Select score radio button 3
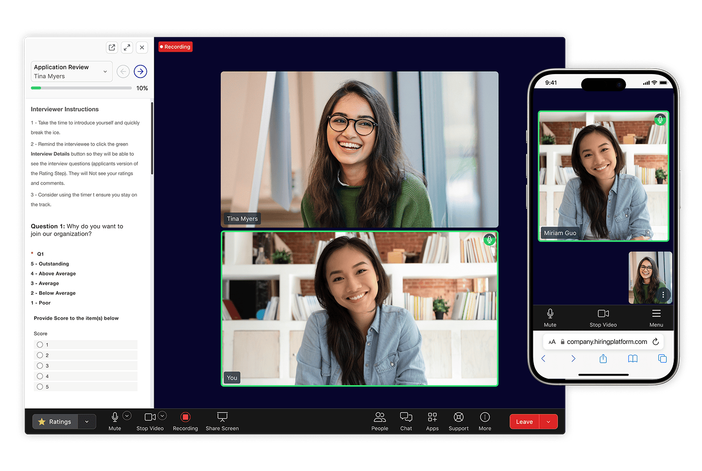 tap(40, 366)
